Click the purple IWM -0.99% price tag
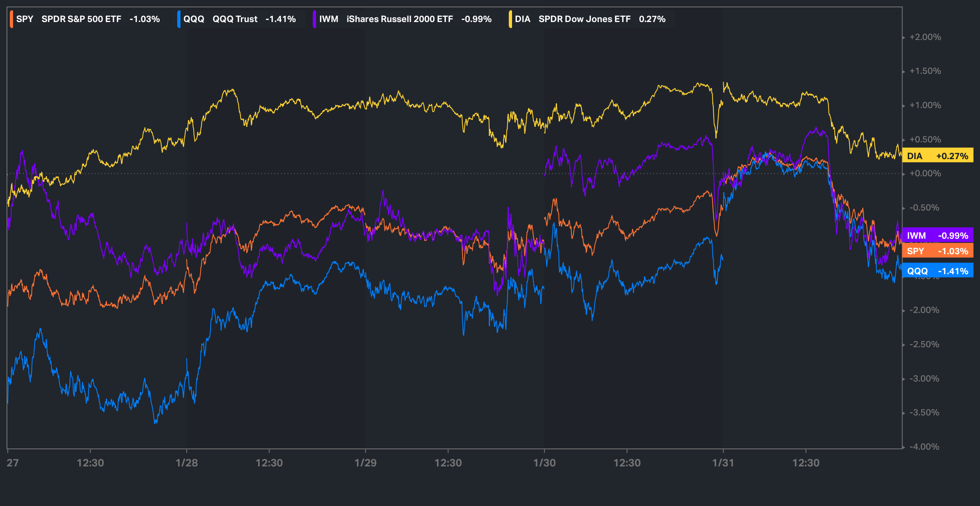This screenshot has height=506, width=980. click(938, 235)
